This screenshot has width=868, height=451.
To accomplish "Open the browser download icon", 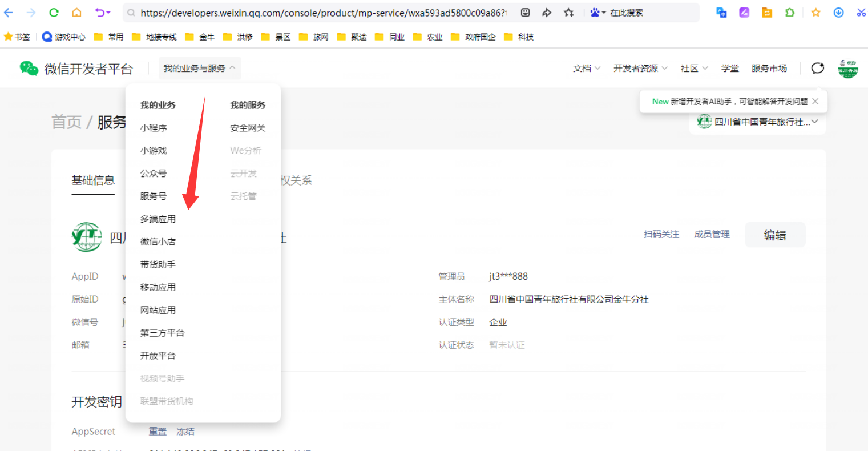I will 838,13.
